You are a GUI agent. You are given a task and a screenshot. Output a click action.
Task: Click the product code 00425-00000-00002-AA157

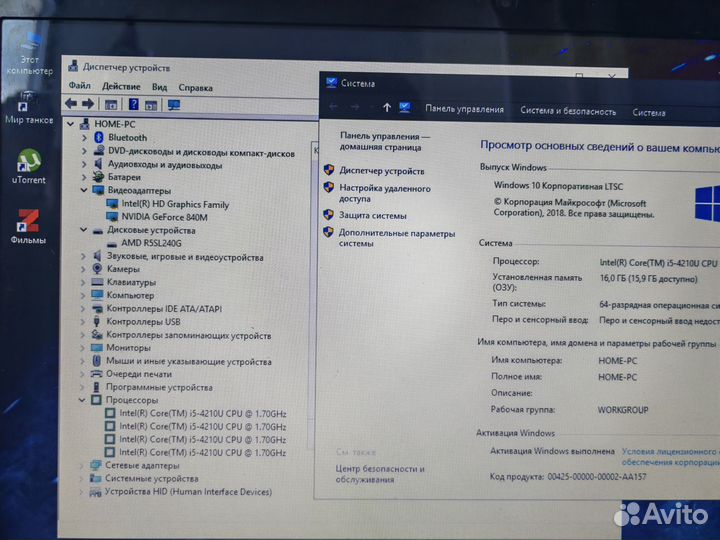coord(596,477)
